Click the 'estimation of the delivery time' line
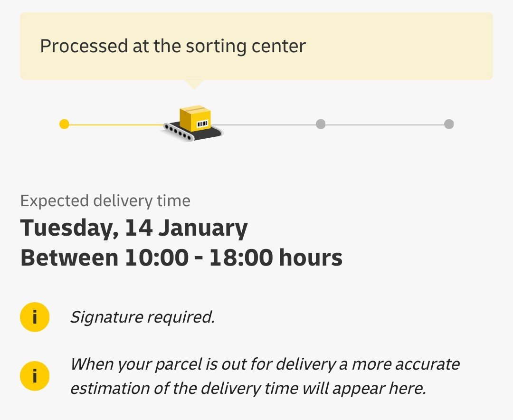The height and width of the screenshot is (420, 513). (248, 388)
